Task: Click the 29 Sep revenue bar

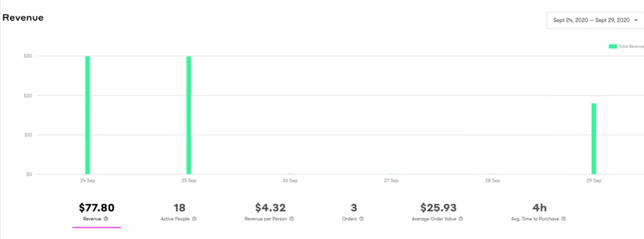Action: pyautogui.click(x=594, y=139)
